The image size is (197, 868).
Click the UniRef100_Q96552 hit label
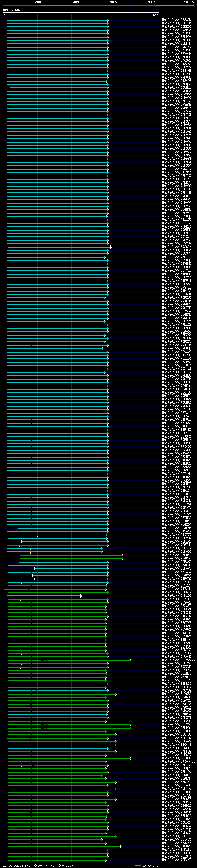point(177,111)
